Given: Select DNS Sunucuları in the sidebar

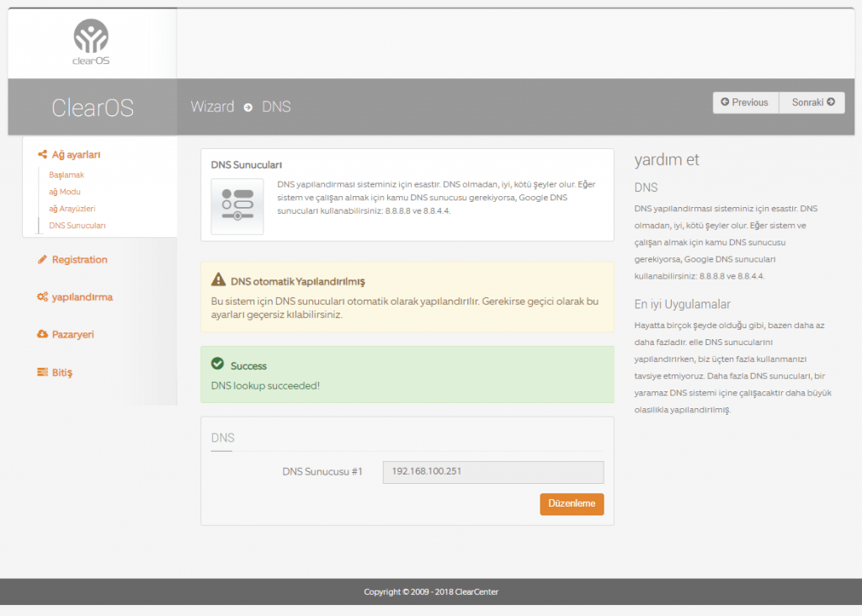Looking at the screenshot, I should [77, 226].
